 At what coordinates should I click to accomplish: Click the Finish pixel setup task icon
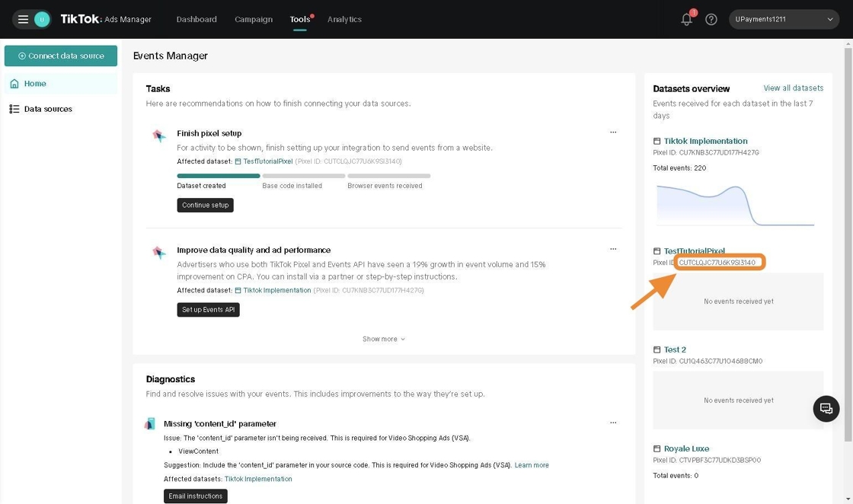159,136
